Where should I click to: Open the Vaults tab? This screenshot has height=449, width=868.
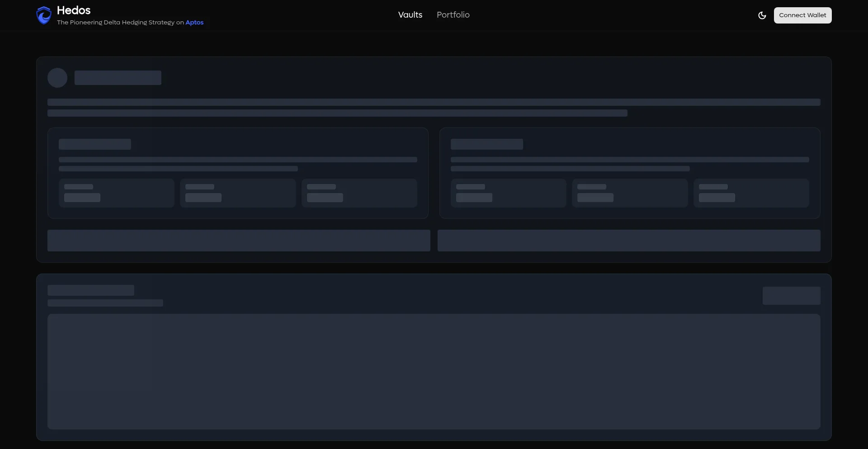tap(410, 15)
